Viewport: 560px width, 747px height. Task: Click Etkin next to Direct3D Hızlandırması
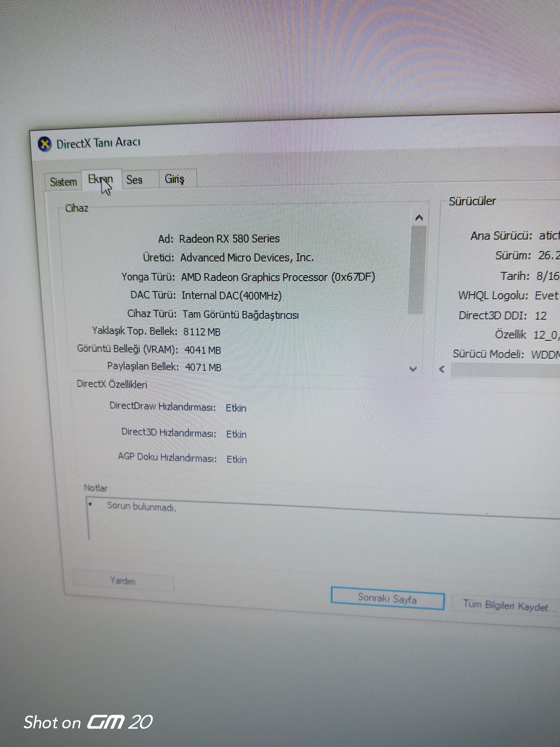click(x=236, y=434)
